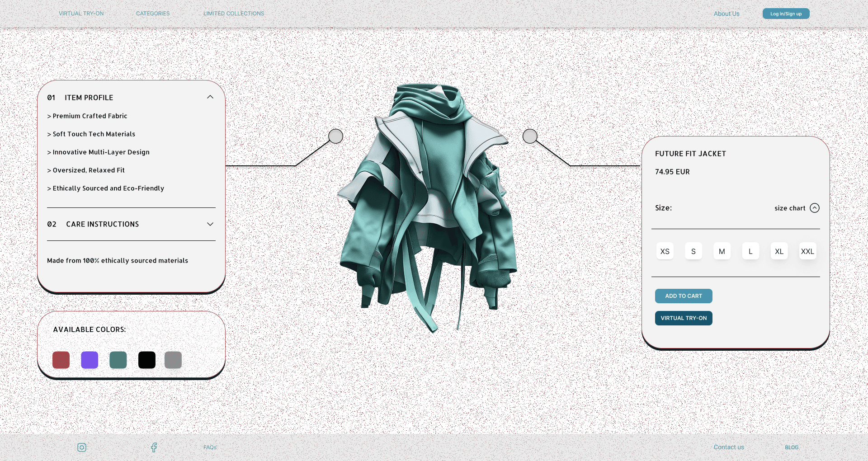Choose the black color swatch
Image resolution: width=868 pixels, height=461 pixels.
click(x=147, y=360)
